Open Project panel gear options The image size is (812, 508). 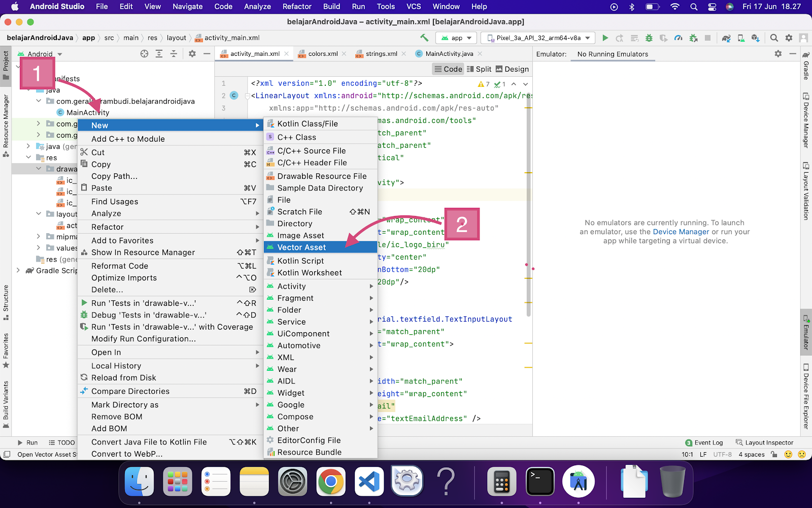[x=192, y=54]
